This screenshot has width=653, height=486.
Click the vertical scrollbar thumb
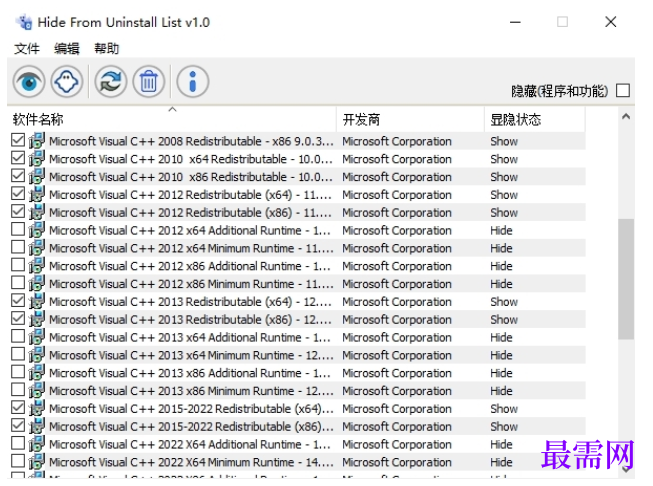[x=626, y=279]
